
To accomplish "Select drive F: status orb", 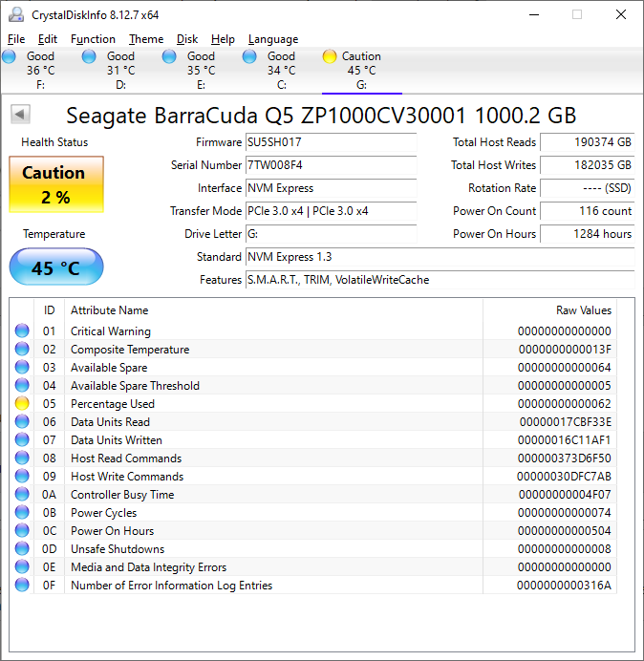I will coord(9,56).
